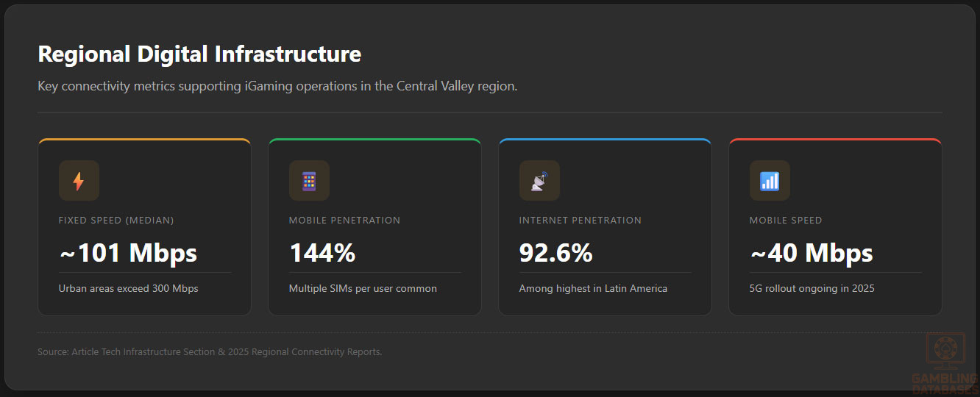Click the 144% mobile penetration value
The width and height of the screenshot is (980, 397).
click(322, 253)
